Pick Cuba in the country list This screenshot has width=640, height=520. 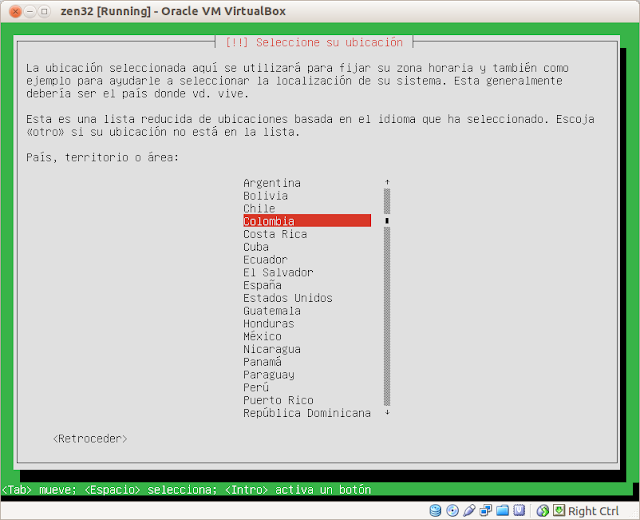coord(307,247)
